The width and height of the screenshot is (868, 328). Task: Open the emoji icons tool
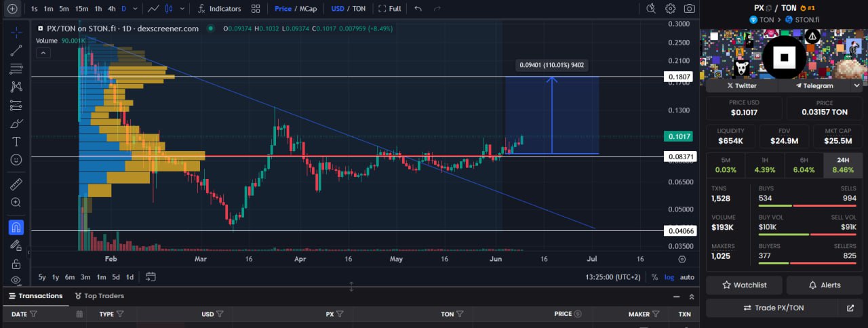pyautogui.click(x=16, y=160)
